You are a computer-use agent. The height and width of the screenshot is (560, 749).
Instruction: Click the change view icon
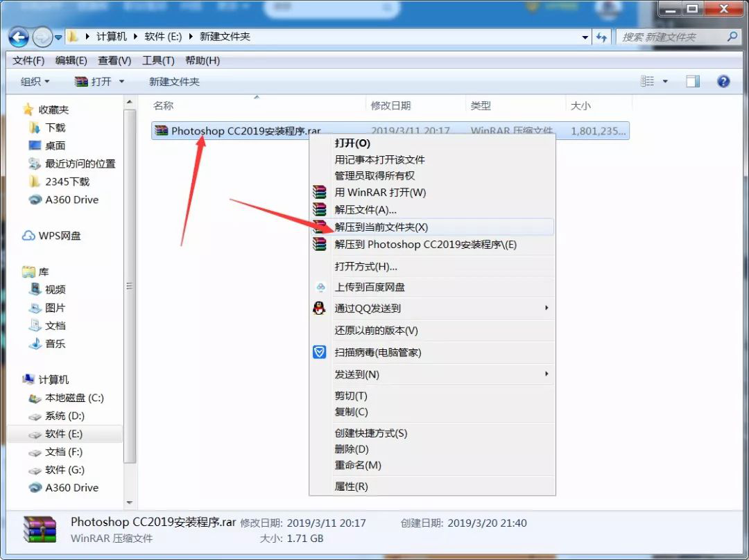[x=647, y=82]
